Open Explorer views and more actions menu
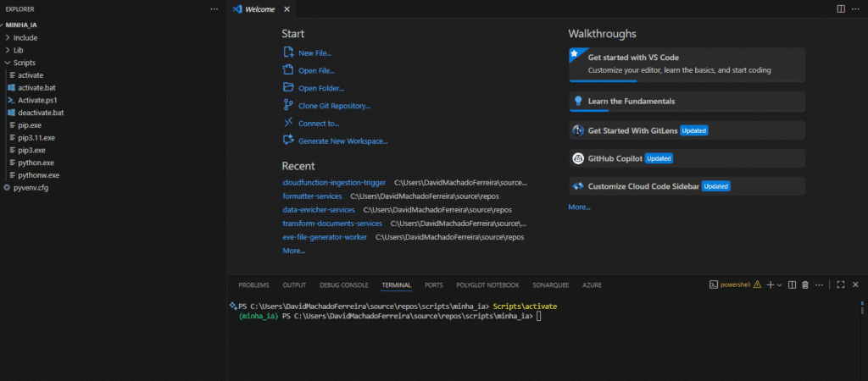Image resolution: width=868 pixels, height=381 pixels. coord(214,8)
